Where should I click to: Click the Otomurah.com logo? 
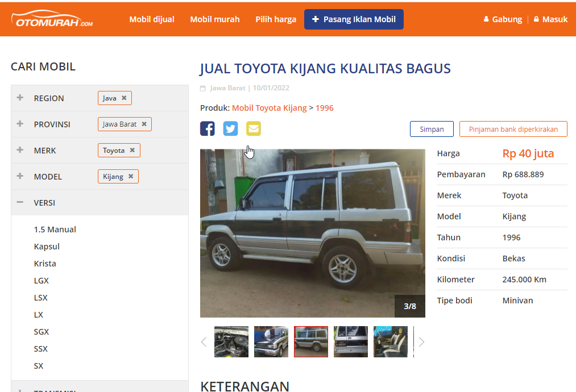coord(52,19)
